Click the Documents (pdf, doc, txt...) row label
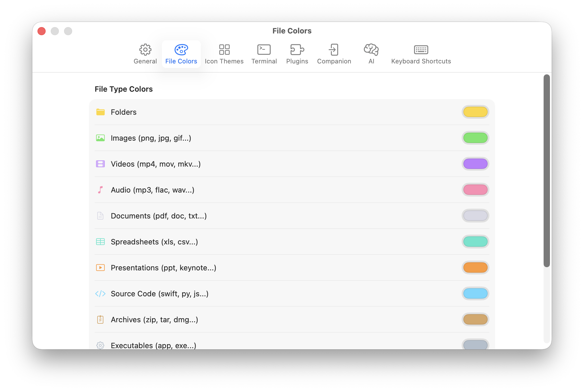This screenshot has height=392, width=584. click(x=159, y=216)
